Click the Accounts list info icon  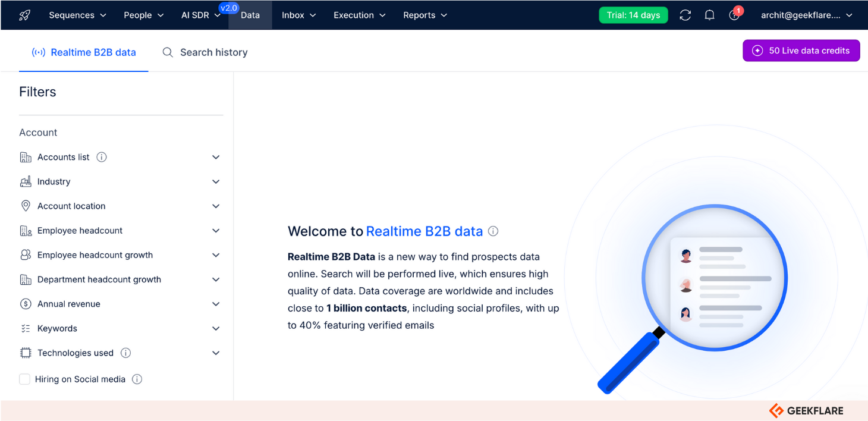(102, 157)
